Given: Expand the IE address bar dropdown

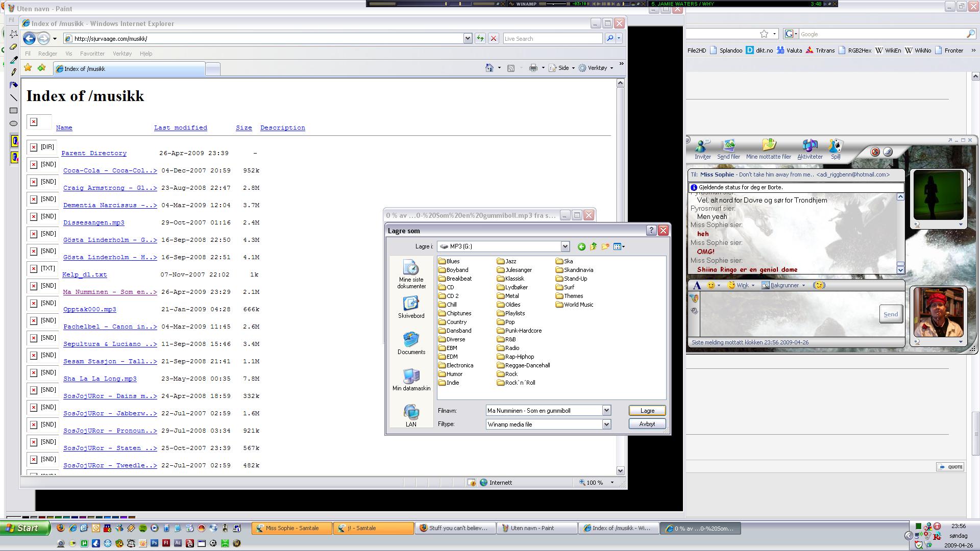Looking at the screenshot, I should [467, 38].
